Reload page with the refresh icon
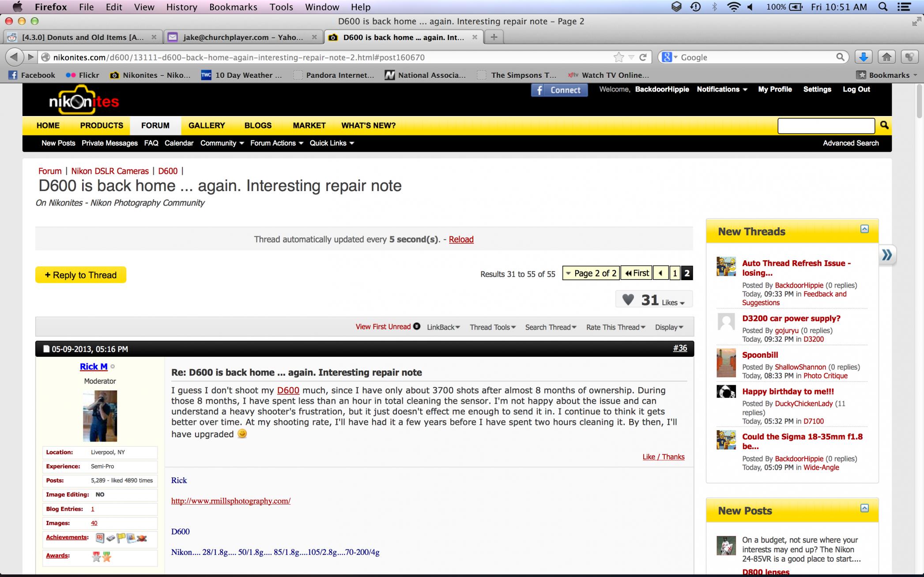The image size is (924, 577). (643, 57)
